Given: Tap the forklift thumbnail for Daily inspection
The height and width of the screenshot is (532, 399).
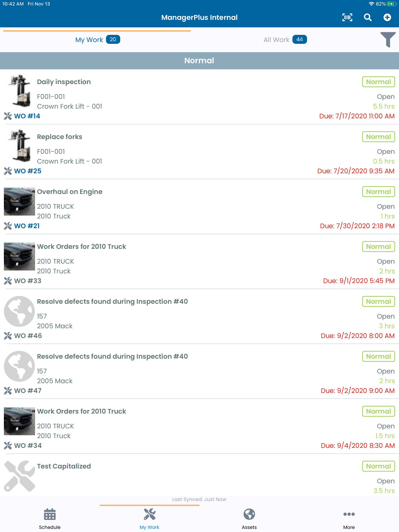Looking at the screenshot, I should (x=19, y=91).
